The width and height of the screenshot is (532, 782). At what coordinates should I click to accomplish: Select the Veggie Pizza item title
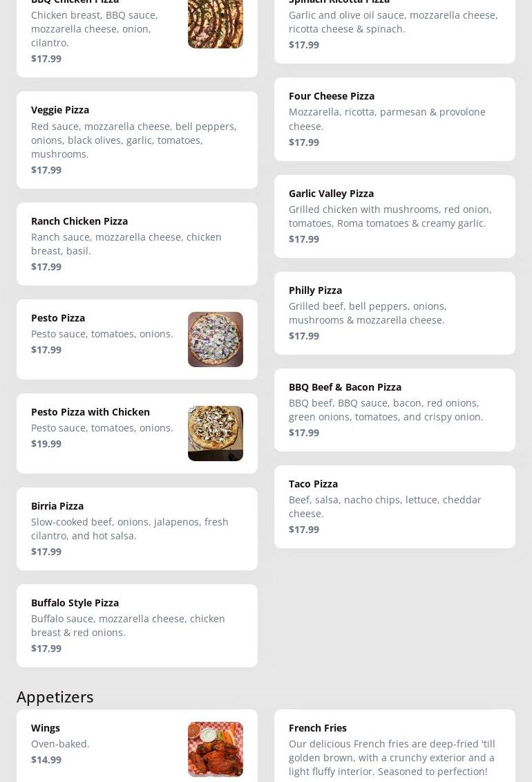pyautogui.click(x=60, y=110)
